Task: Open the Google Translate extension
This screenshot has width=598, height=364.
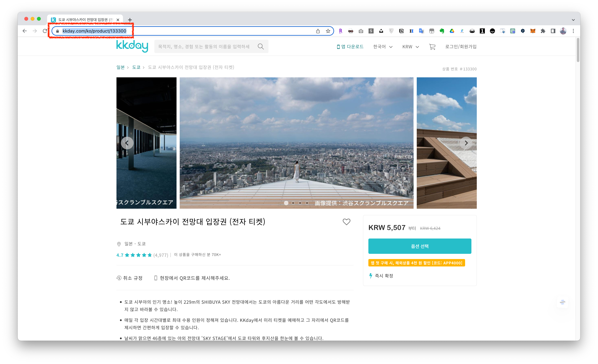Action: tap(422, 31)
